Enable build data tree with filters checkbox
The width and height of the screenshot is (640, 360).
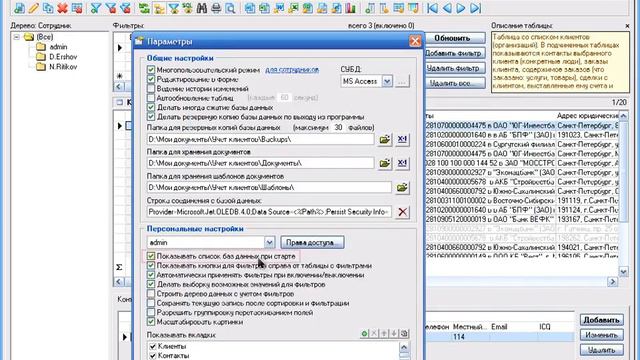pyautogui.click(x=151, y=294)
